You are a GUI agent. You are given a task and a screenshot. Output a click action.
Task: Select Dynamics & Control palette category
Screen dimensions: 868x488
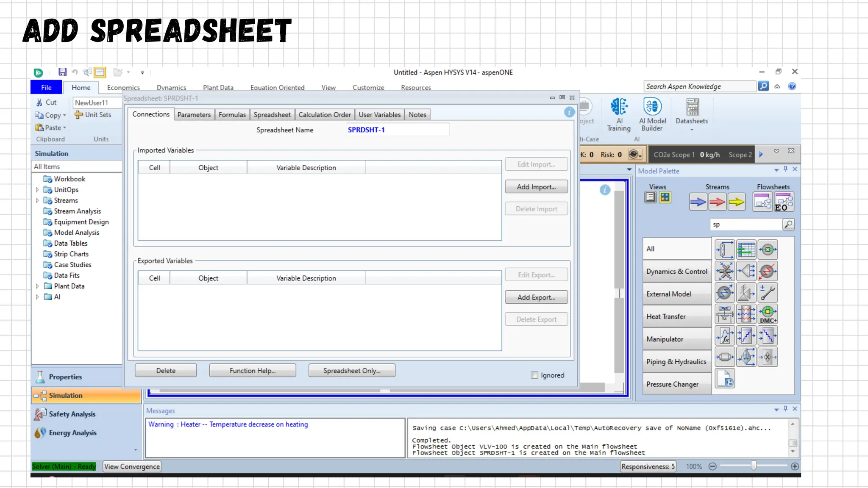(677, 272)
